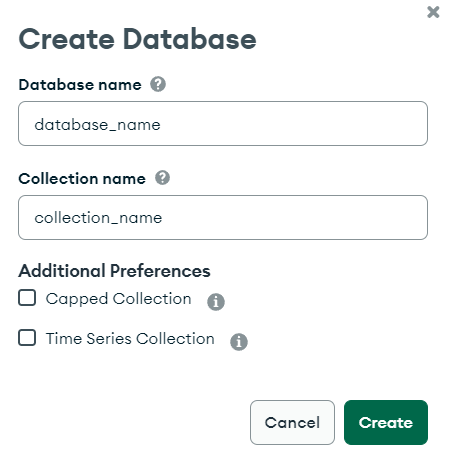This screenshot has height=456, width=453.
Task: Click the green Create button
Action: 386,422
